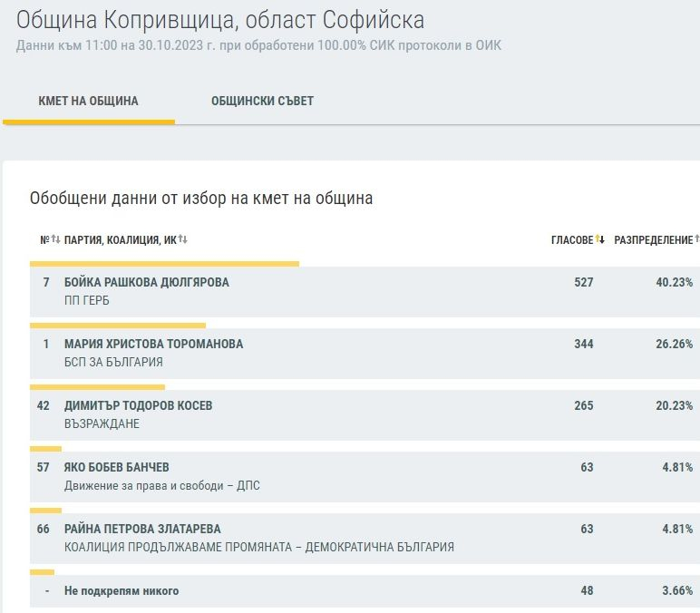Viewport: 700px width, 613px height.
Task: Click the ПАРТИЯ, КОАЛИЦИЯ, ИК header label
Action: [121, 240]
